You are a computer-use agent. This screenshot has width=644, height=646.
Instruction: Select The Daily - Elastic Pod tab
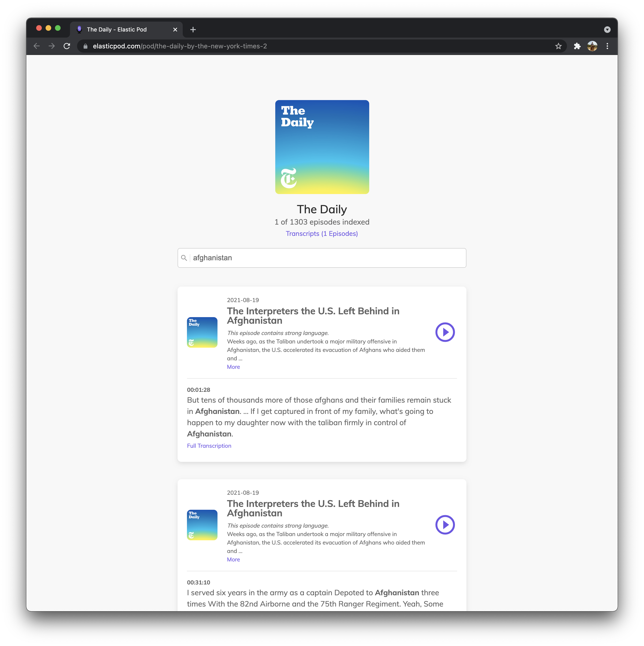tap(126, 29)
